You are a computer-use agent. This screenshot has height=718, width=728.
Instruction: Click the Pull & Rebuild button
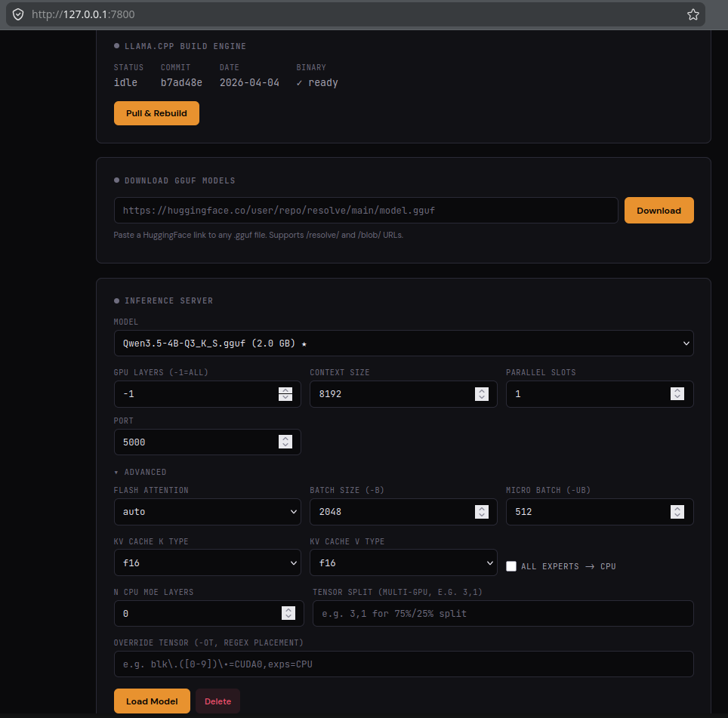[x=156, y=113]
